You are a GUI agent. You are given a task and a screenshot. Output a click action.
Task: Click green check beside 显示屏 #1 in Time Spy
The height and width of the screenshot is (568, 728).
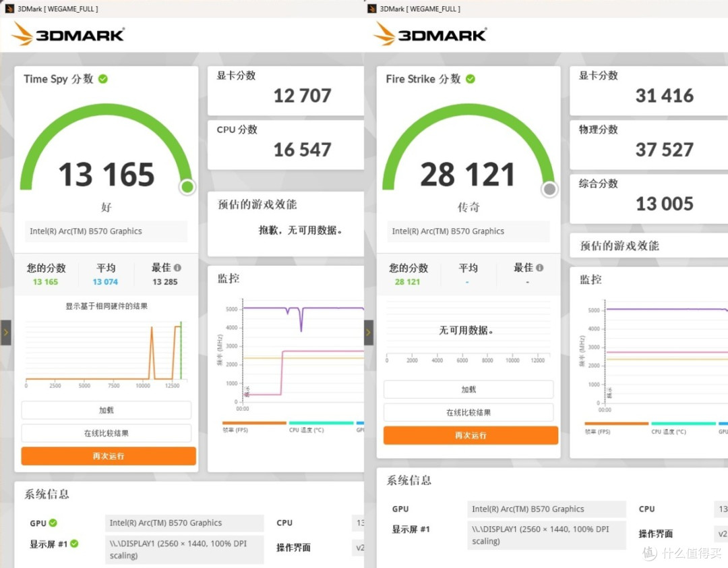coord(74,543)
